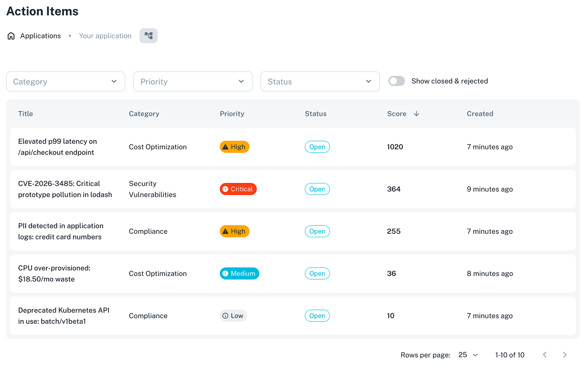Click the next page chevron
The height and width of the screenshot is (375, 588).
click(565, 354)
